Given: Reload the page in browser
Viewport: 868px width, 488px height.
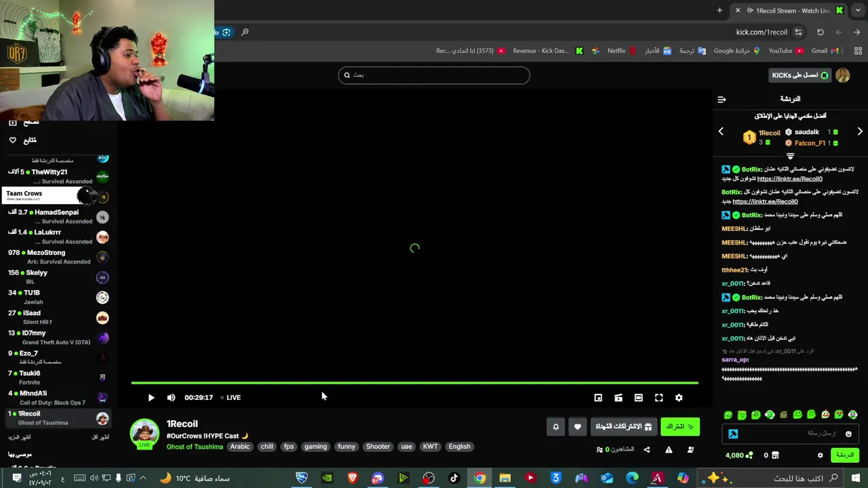Looking at the screenshot, I should coord(820,32).
